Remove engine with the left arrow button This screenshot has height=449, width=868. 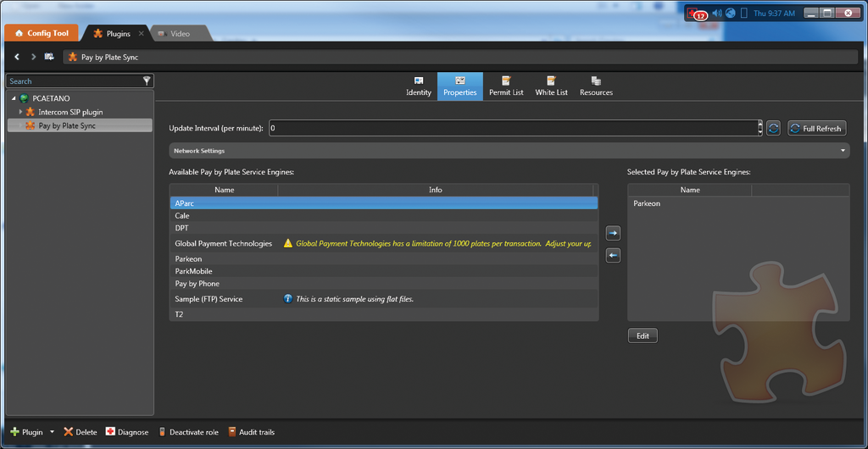click(x=613, y=256)
